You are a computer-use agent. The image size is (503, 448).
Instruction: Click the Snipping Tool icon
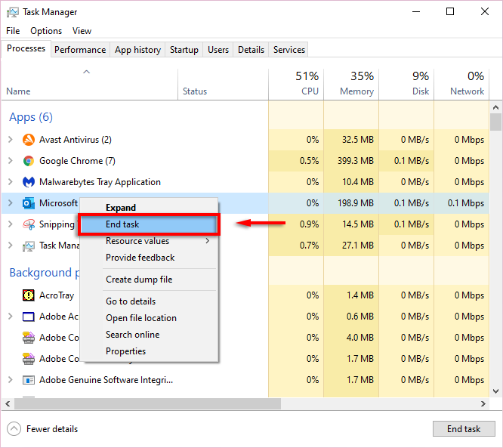coord(29,224)
